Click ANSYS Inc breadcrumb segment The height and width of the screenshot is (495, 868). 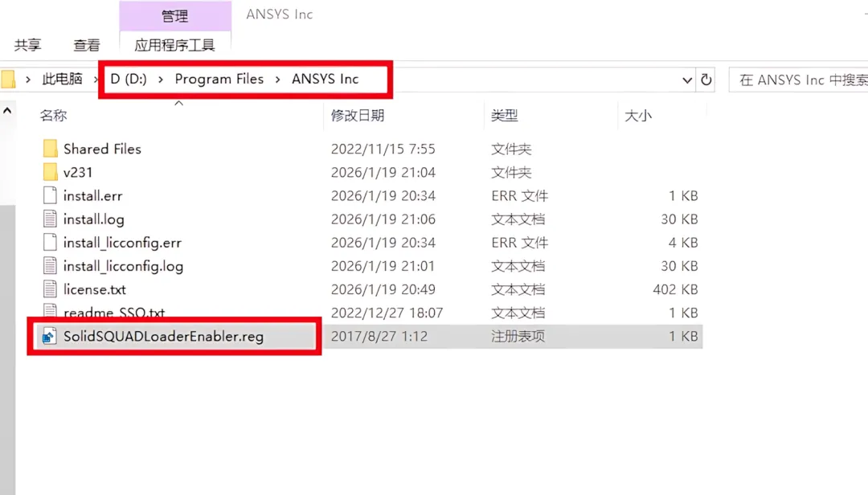[x=325, y=80]
